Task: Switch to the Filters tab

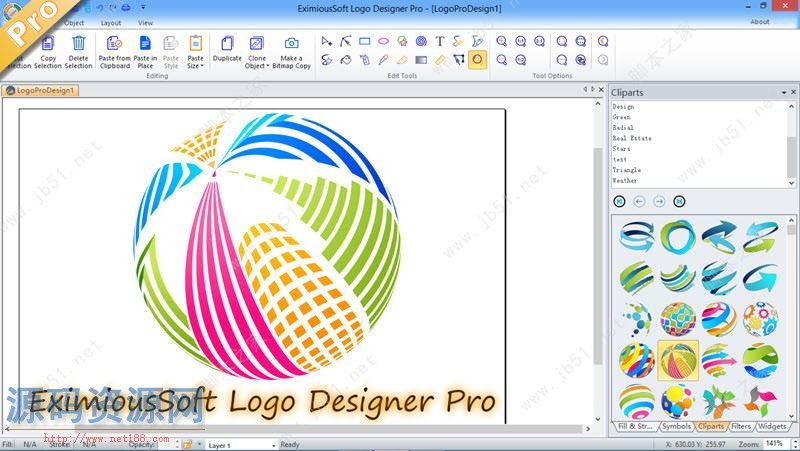Action: (741, 426)
